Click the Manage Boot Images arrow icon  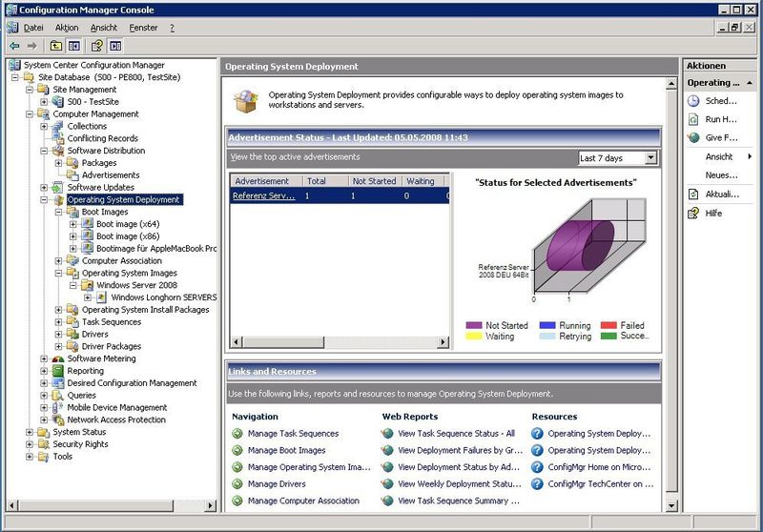tap(237, 450)
